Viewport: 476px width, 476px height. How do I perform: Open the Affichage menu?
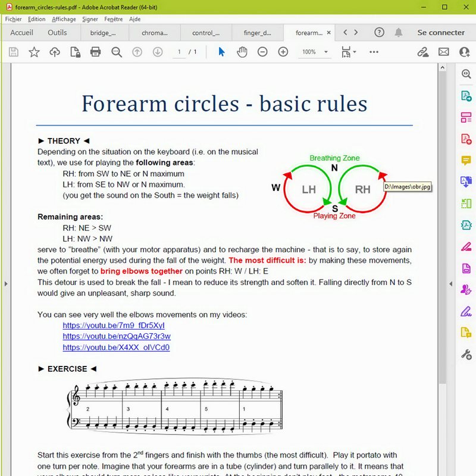pos(64,19)
